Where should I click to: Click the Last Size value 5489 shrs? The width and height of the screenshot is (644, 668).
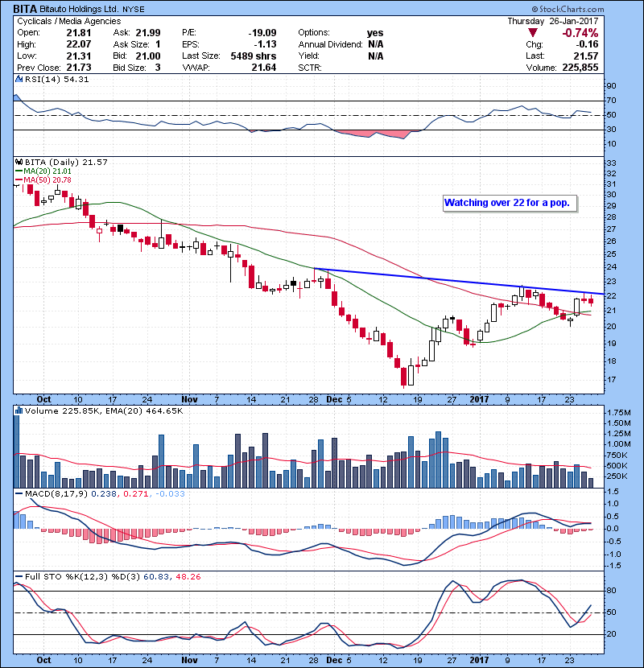pos(254,56)
